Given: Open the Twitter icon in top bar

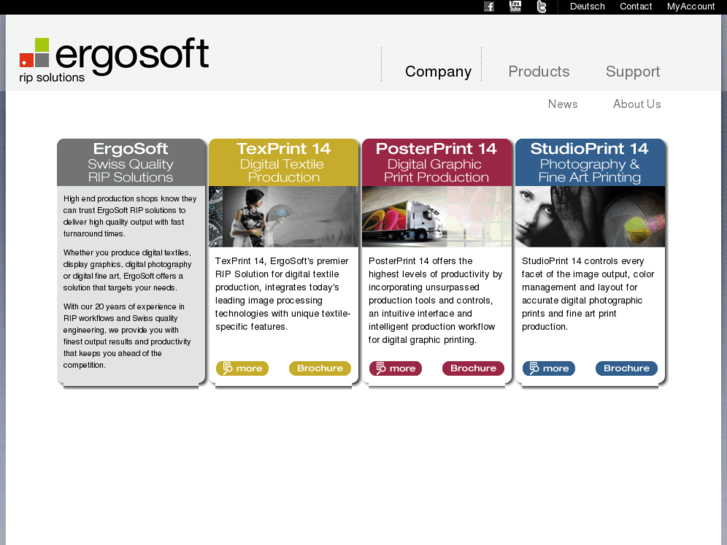Looking at the screenshot, I should 541,7.
